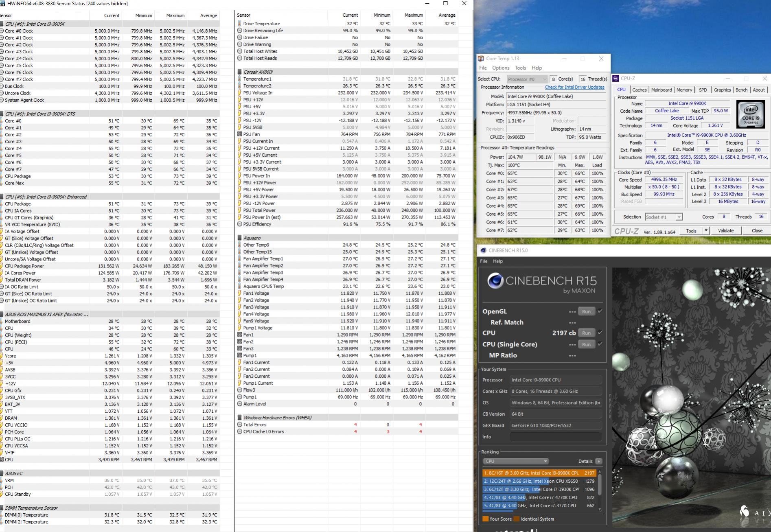Click icon beside CPU Cache L0 Errors
The height and width of the screenshot is (532, 771).
pyautogui.click(x=240, y=432)
